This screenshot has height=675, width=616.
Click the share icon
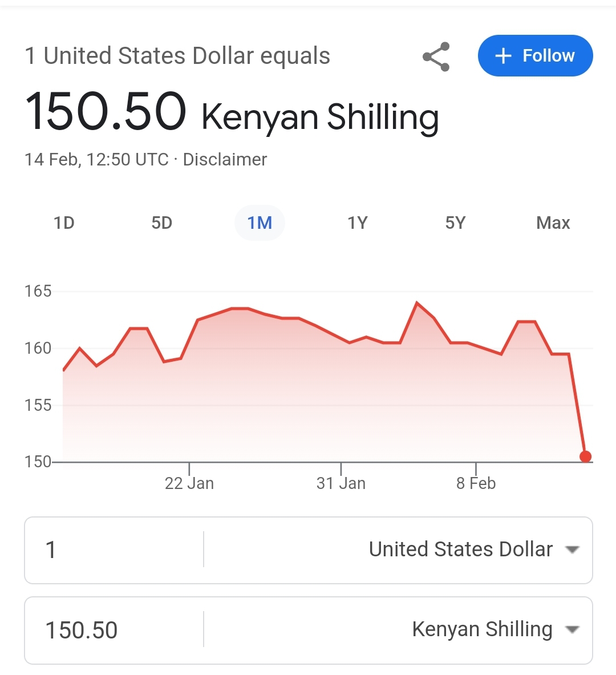click(x=436, y=56)
